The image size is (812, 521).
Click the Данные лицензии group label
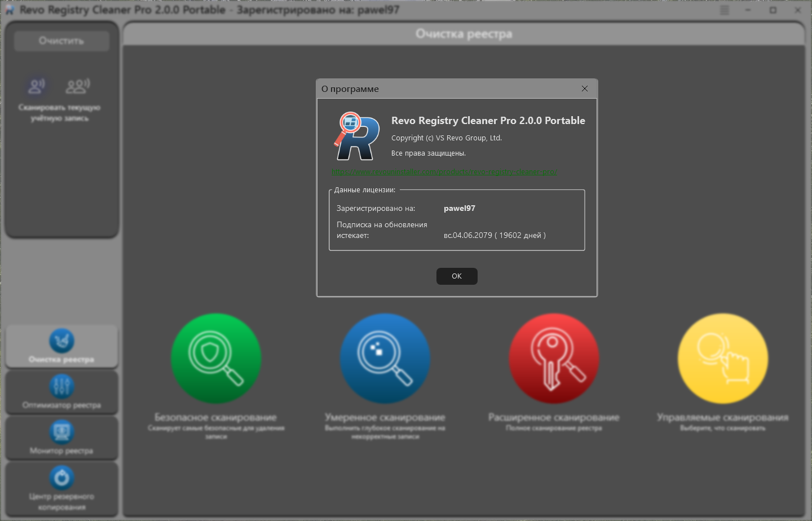(365, 190)
